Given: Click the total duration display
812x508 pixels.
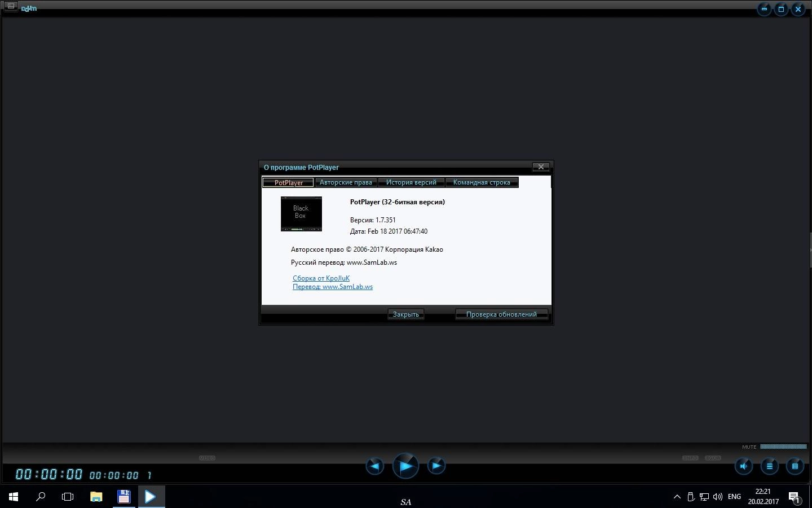Looking at the screenshot, I should 114,476.
